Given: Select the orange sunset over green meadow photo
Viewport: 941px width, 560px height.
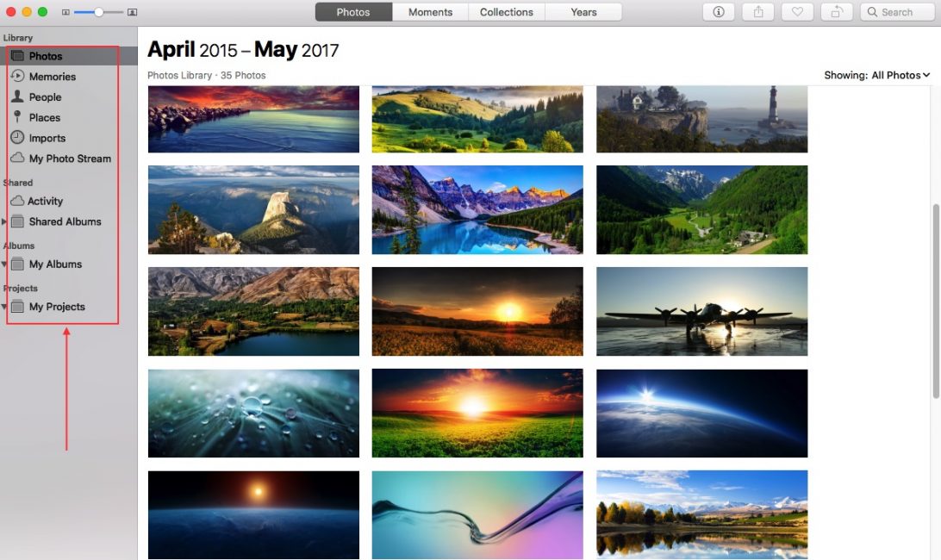Looking at the screenshot, I should coord(477,413).
